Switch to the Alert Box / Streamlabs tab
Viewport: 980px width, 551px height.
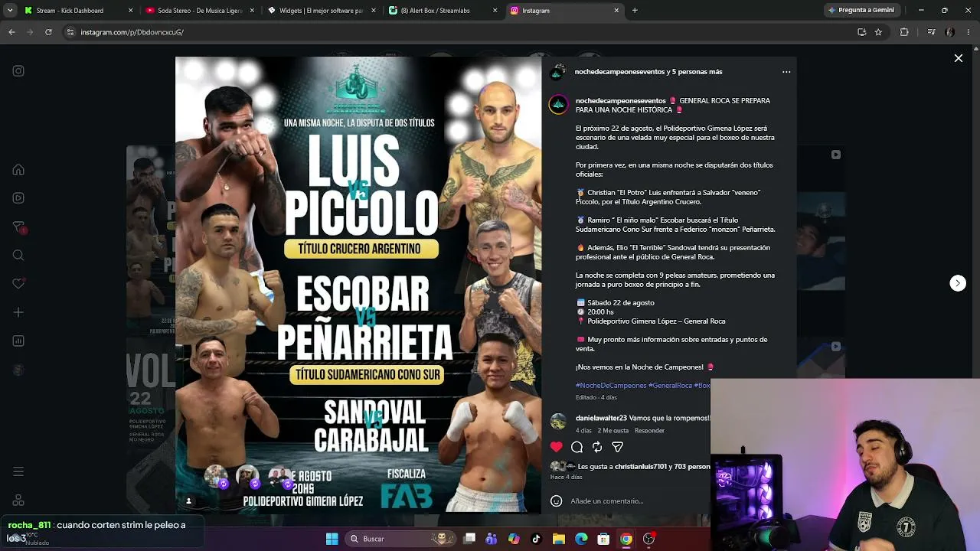(x=443, y=11)
